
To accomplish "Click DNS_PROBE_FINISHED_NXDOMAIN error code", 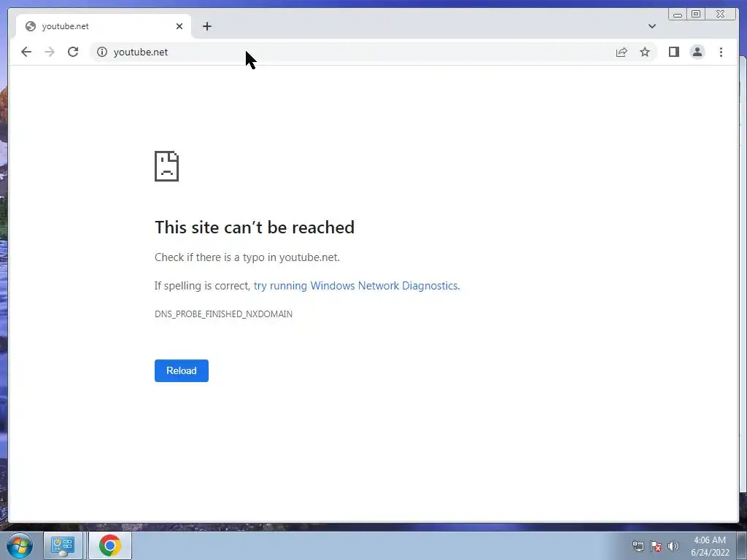I will [223, 314].
